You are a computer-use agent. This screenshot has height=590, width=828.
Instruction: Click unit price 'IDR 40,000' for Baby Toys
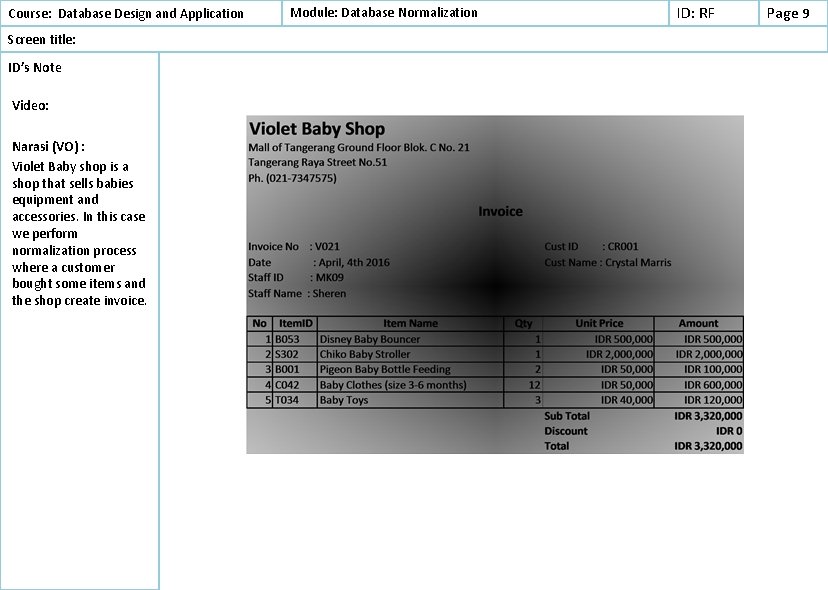627,400
